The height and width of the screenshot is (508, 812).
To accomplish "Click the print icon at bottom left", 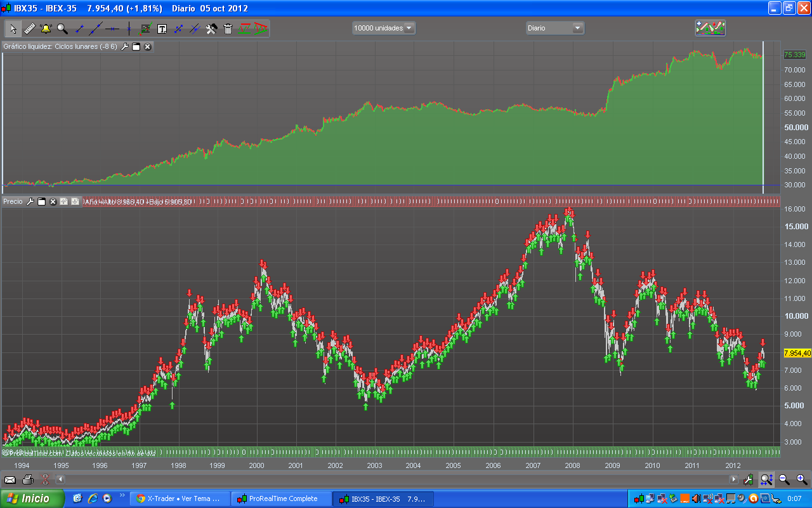I will pos(27,479).
